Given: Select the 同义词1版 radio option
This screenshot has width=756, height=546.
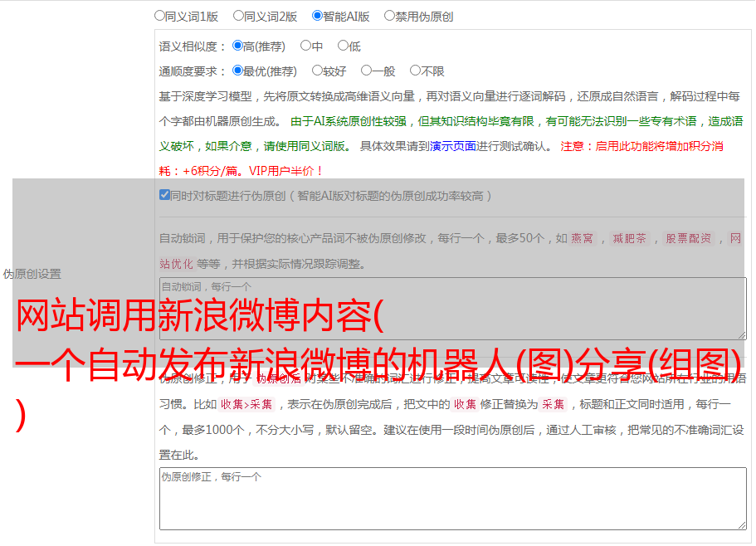Looking at the screenshot, I should 159,16.
